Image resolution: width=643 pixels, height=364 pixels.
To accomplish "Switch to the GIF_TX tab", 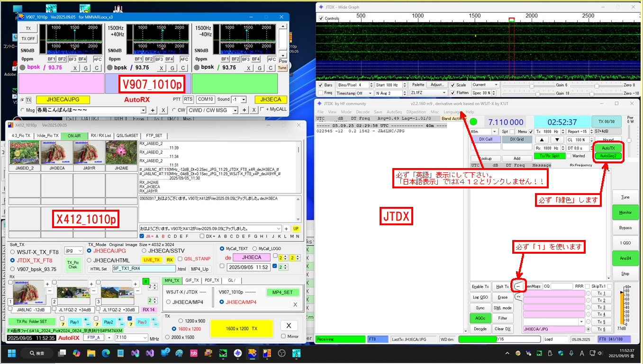I will pyautogui.click(x=192, y=281).
